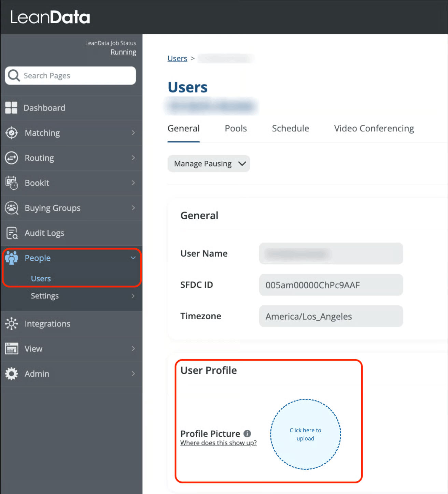Click the Profile Picture info icon
The image size is (448, 494).
(x=247, y=433)
